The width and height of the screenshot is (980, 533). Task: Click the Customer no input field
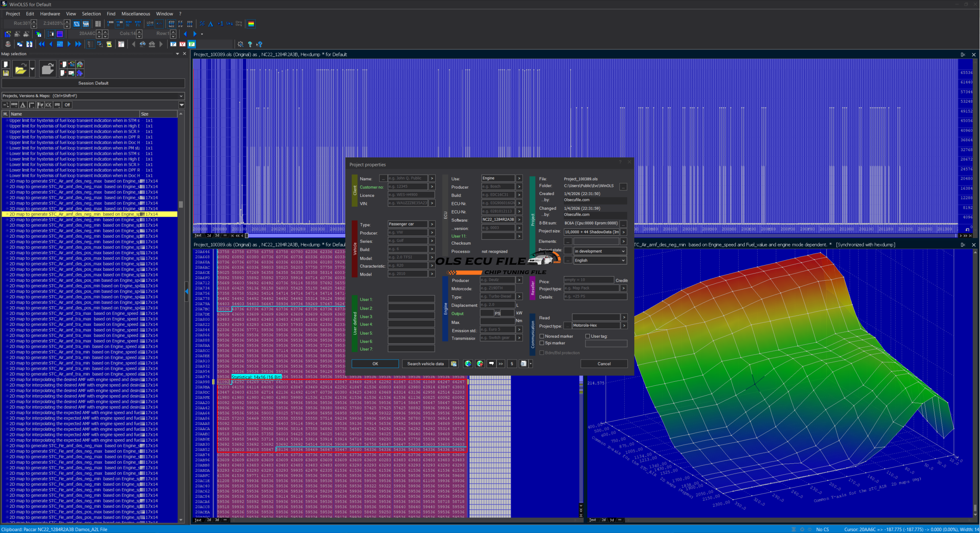click(407, 187)
